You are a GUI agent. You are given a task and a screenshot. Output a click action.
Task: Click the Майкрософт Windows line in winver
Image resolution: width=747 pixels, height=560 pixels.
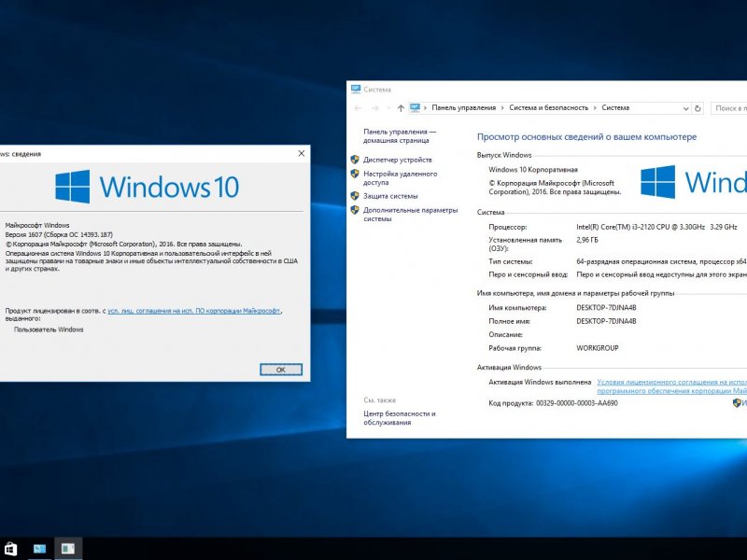[37, 225]
